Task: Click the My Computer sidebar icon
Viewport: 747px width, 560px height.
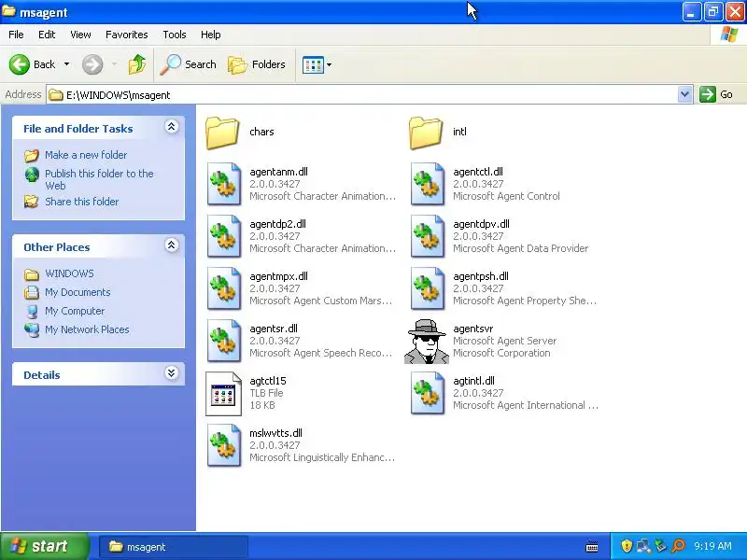Action: coord(32,311)
